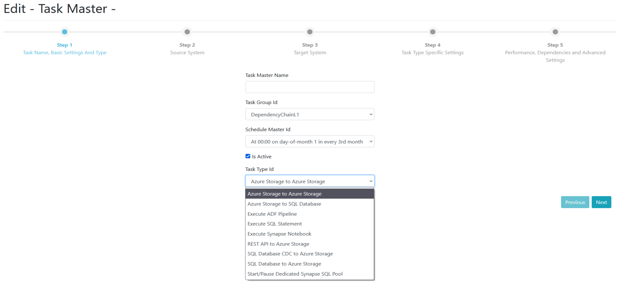The height and width of the screenshot is (286, 644).
Task: Click the Task Type Id label
Action: (x=259, y=169)
